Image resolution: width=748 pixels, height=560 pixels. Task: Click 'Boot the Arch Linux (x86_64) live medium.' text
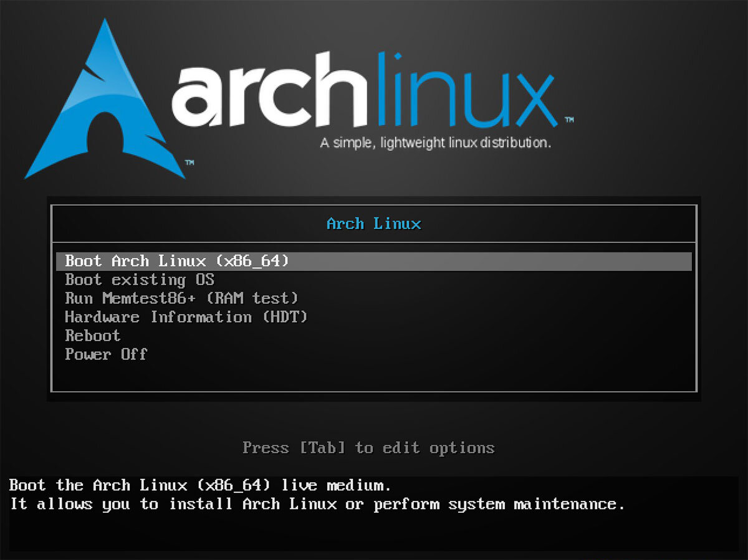[x=200, y=485]
